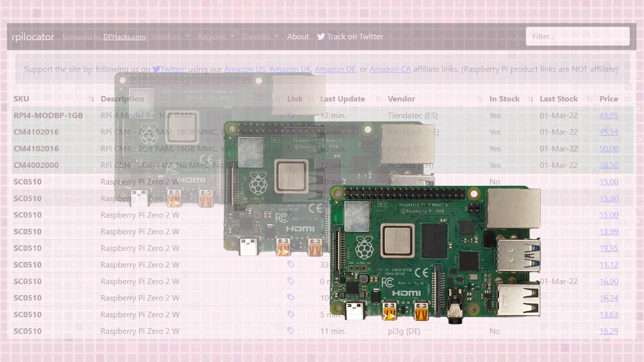Image resolution: width=644 pixels, height=362 pixels.
Task: Open the link tag icon in the 16.90 row
Action: click(x=291, y=281)
